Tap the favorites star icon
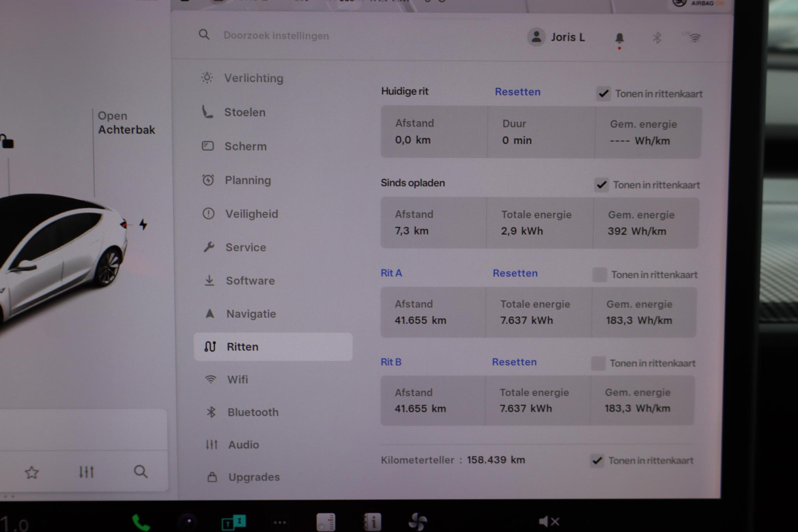Viewport: 798px width, 532px height. (x=32, y=472)
